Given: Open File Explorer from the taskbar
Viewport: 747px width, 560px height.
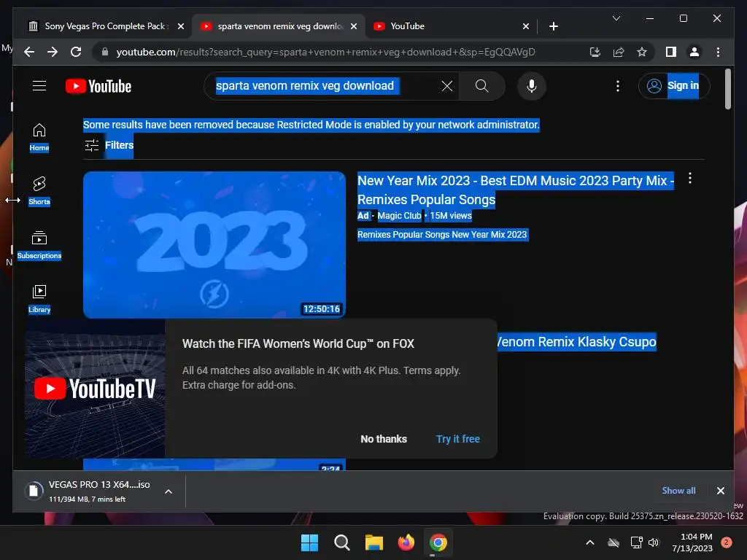Looking at the screenshot, I should 374,542.
